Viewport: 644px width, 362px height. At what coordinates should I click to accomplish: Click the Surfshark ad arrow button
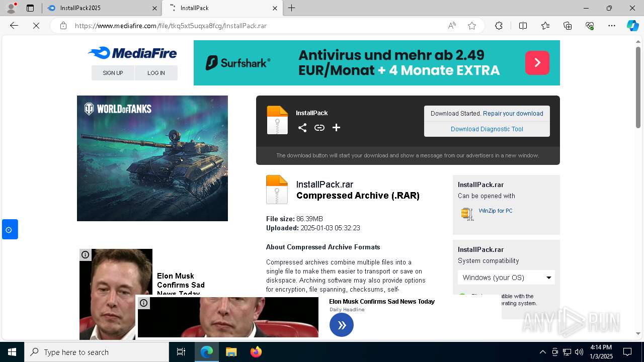537,62
